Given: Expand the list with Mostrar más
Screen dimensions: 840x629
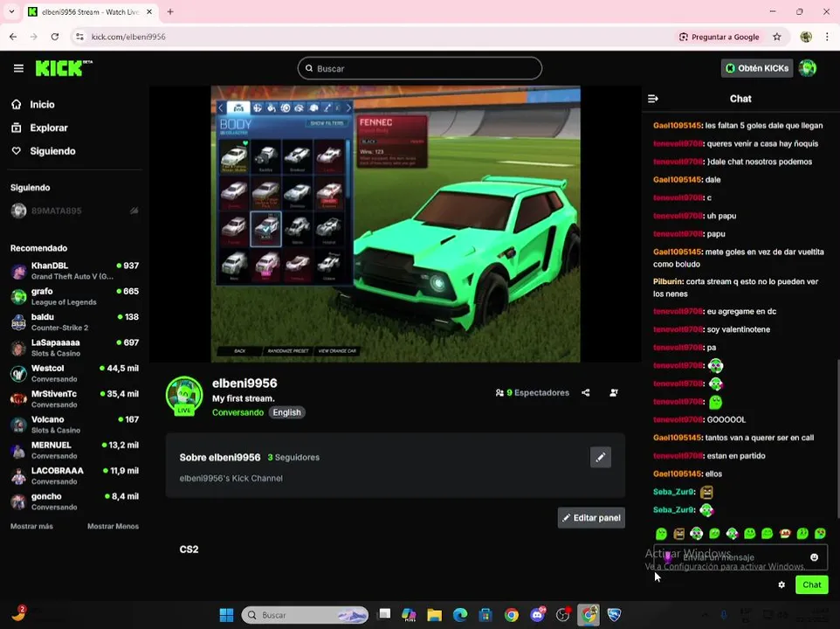Looking at the screenshot, I should [x=31, y=526].
